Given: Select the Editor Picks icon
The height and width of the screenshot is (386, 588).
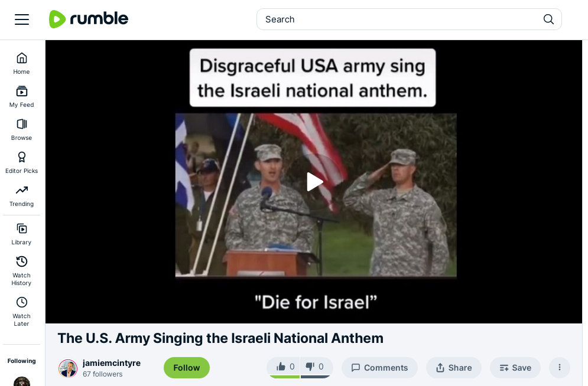Looking at the screenshot, I should coord(21,161).
